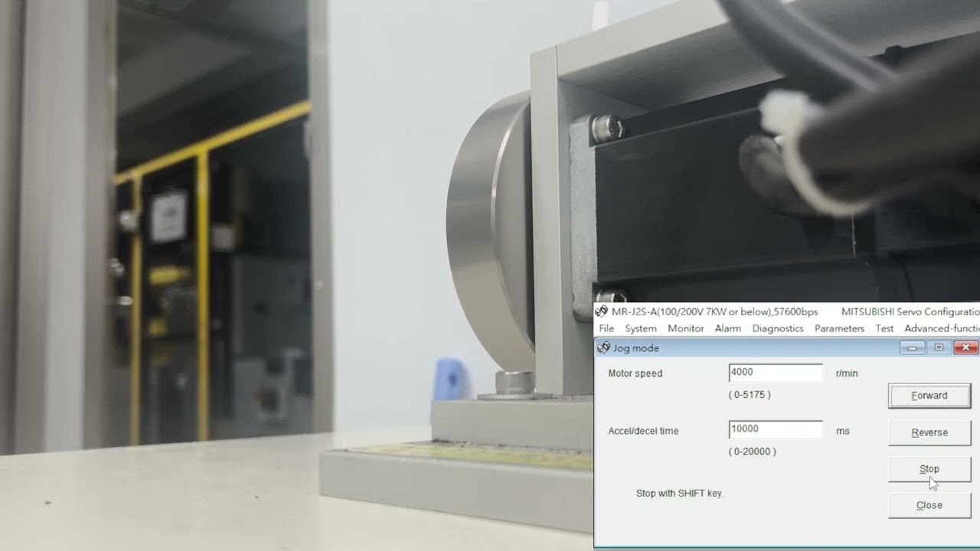This screenshot has height=551, width=980.
Task: Minimize the Jog mode window
Action: click(x=912, y=347)
